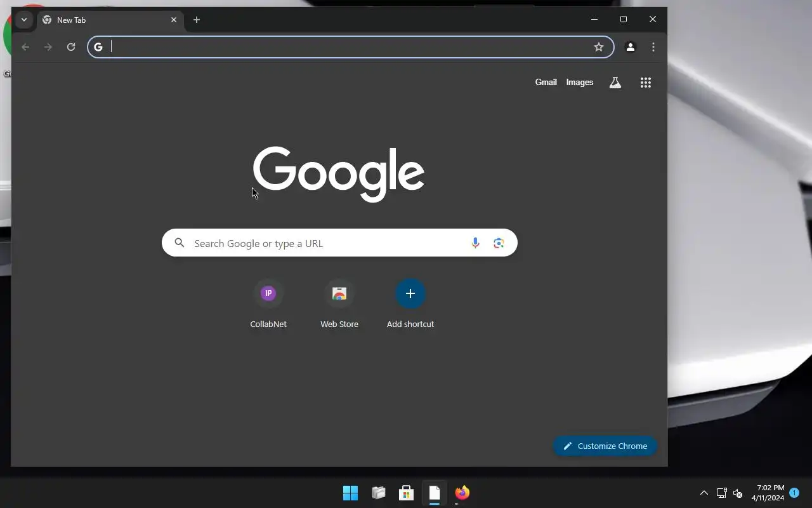
Task: Show hidden system tray icons
Action: click(704, 493)
